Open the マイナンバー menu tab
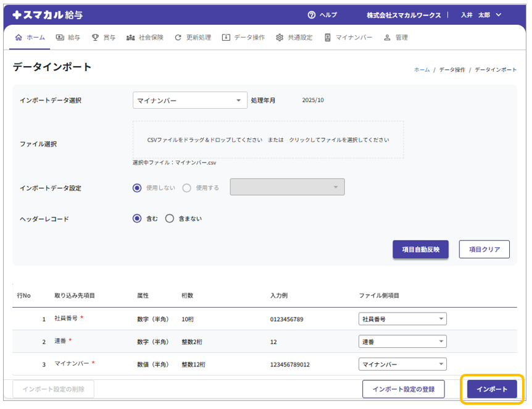Viewport: 532px width, 409px height. point(349,38)
